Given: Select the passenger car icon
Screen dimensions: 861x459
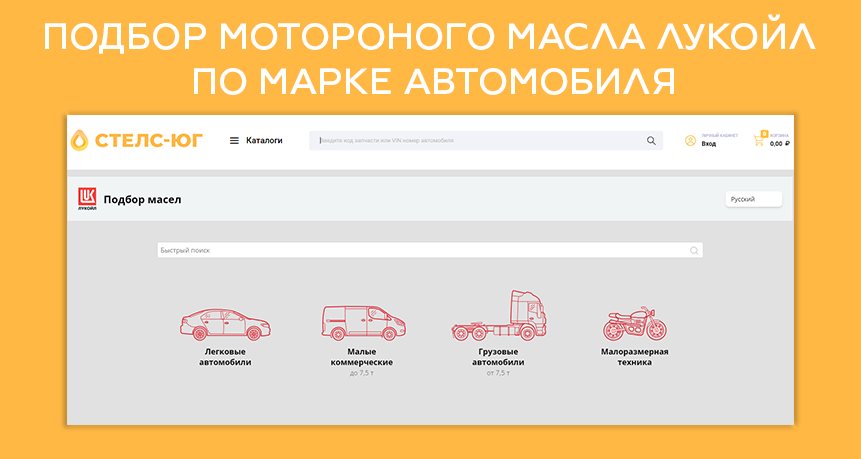Looking at the screenshot, I should point(225,324).
